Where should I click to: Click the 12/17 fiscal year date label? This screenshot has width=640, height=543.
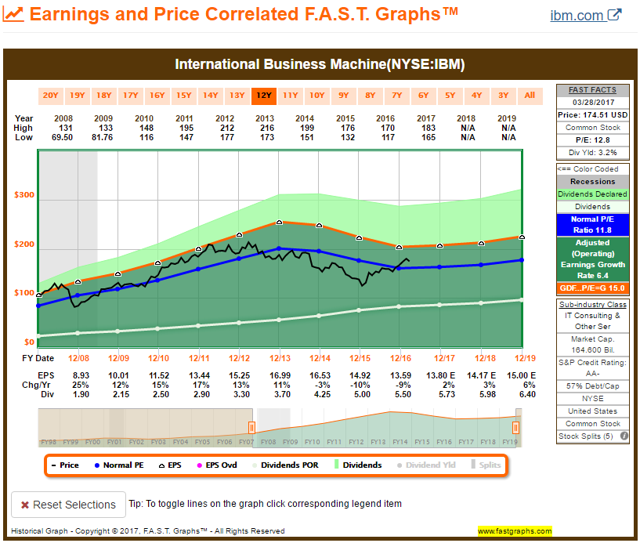click(x=444, y=358)
